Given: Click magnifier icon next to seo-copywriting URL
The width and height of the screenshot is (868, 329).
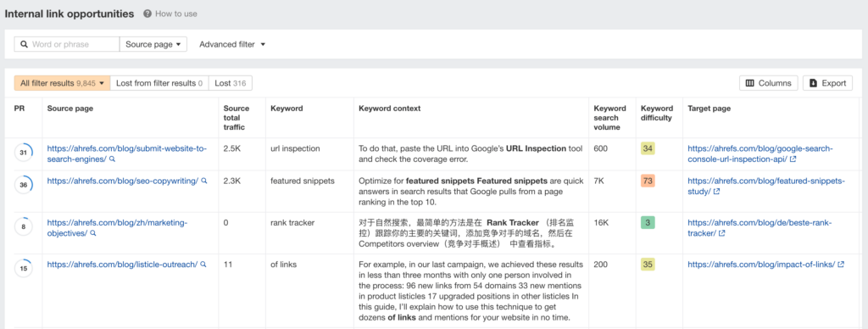Looking at the screenshot, I should pos(203,181).
